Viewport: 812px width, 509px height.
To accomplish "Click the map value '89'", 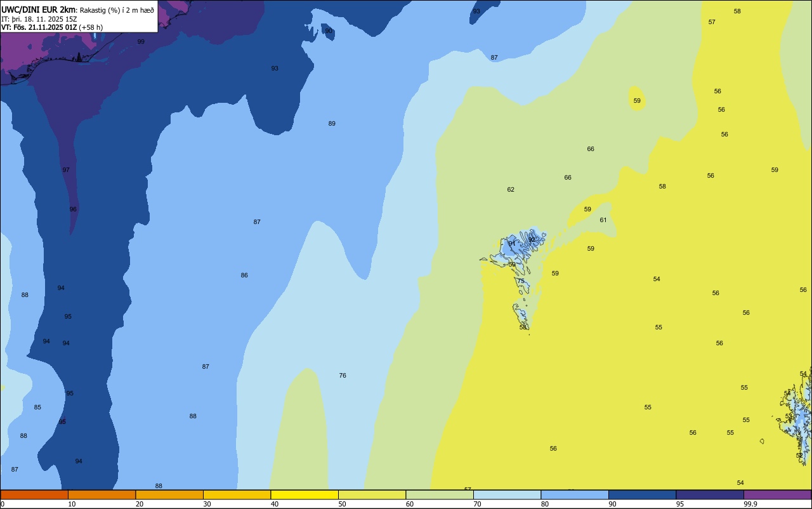I will click(x=332, y=124).
